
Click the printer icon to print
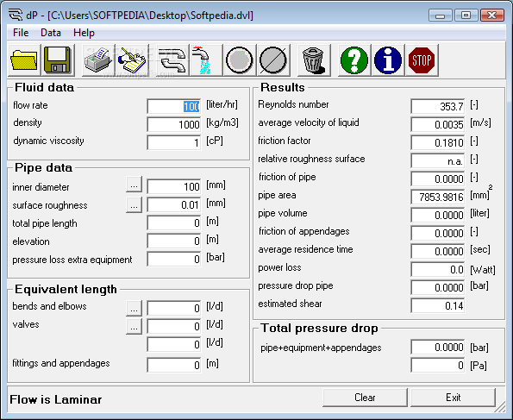coord(98,60)
